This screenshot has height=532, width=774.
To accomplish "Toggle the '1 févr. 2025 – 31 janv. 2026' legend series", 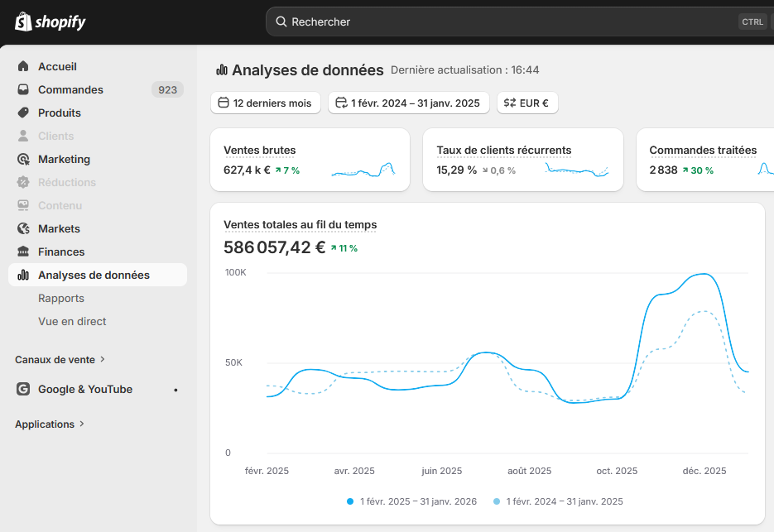I will point(411,501).
